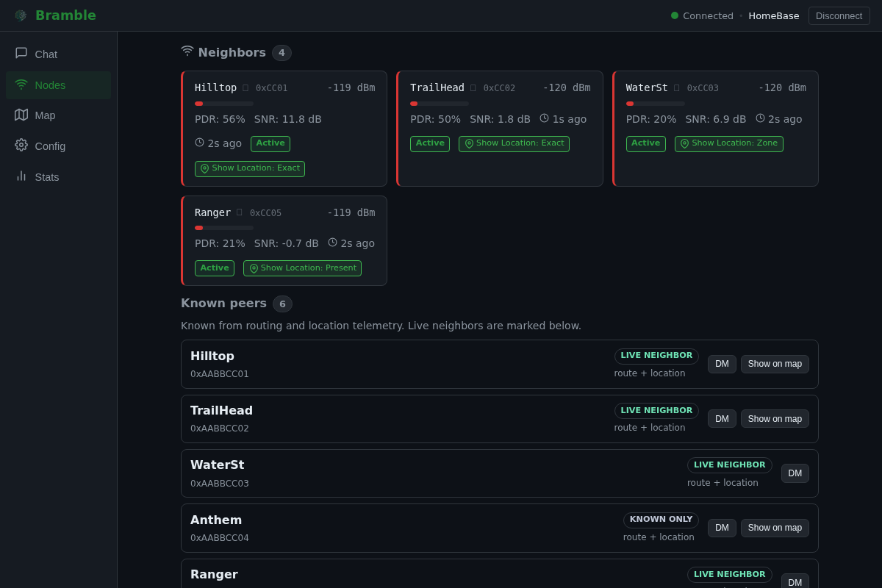
Task: Click WaterSt's Active status badge
Action: click(646, 144)
